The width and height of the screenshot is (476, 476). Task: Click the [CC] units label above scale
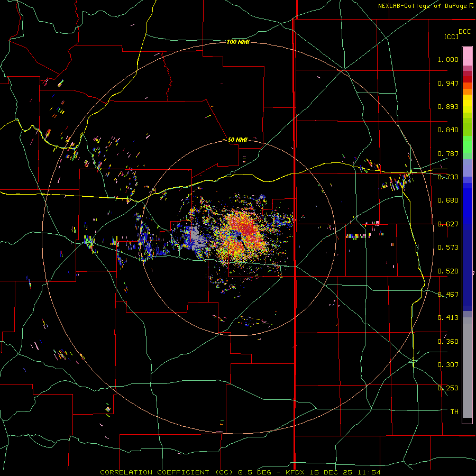(x=451, y=36)
